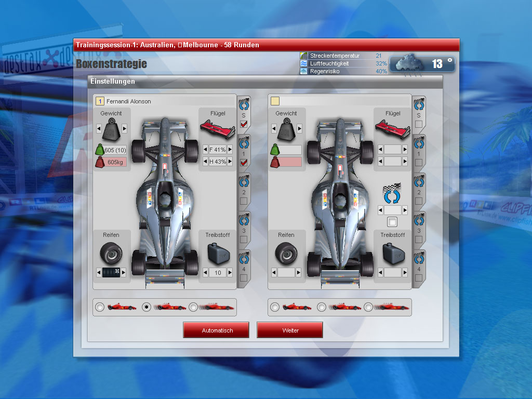Image resolution: width=532 pixels, height=399 pixels.
Task: Increase left car fuel amount from 10
Action: pos(230,272)
